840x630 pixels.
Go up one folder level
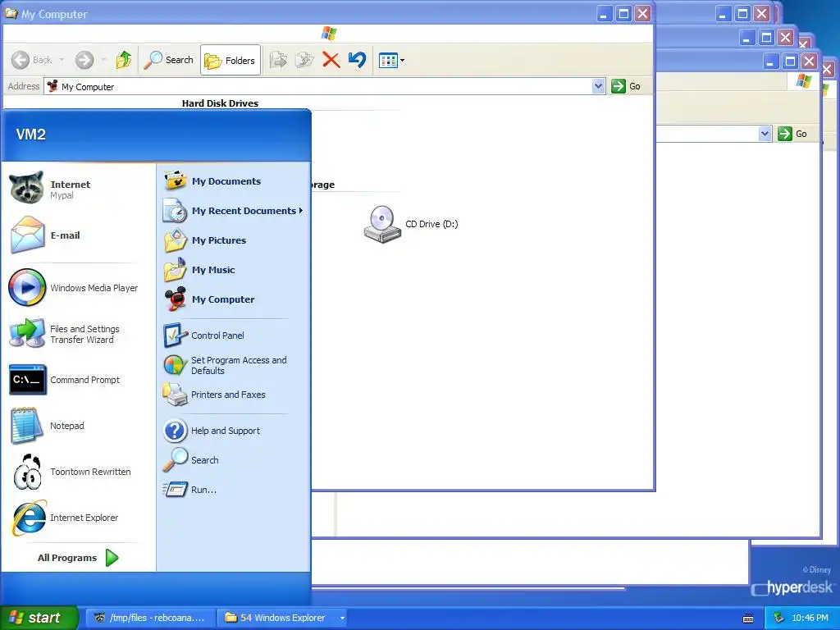[124, 60]
